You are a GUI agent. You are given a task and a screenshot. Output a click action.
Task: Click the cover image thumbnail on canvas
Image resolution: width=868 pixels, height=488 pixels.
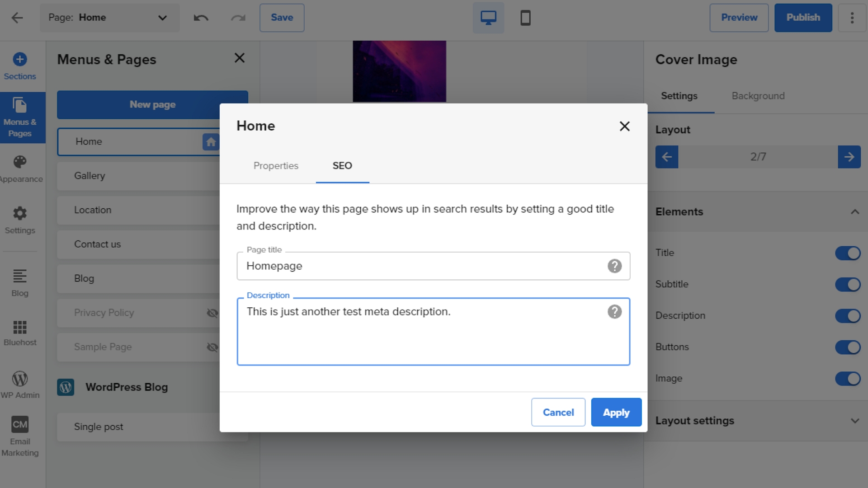click(x=399, y=71)
